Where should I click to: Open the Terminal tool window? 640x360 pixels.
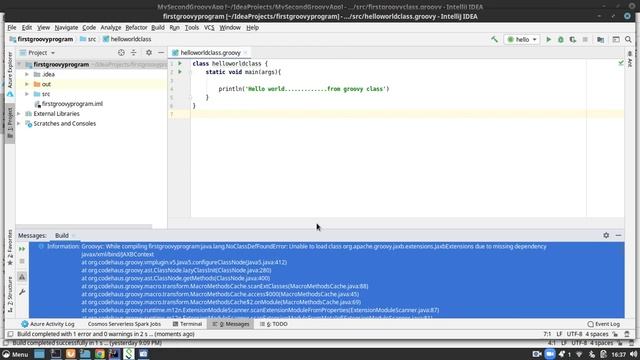pos(187,324)
